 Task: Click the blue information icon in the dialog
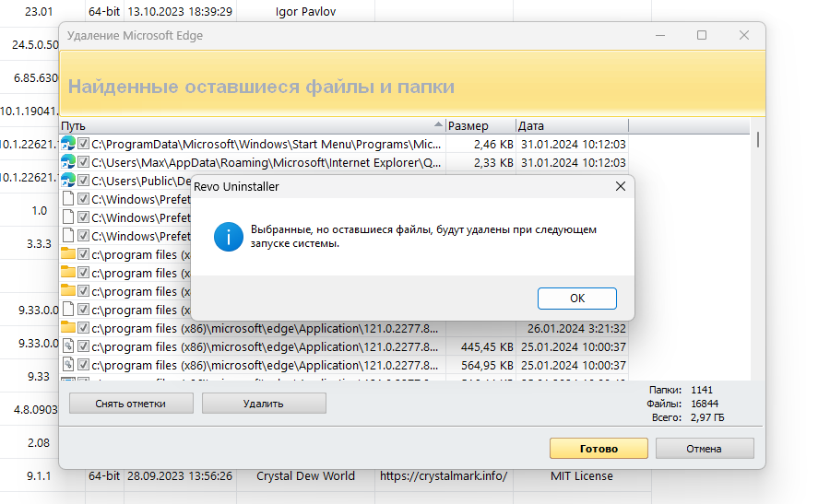coord(228,237)
